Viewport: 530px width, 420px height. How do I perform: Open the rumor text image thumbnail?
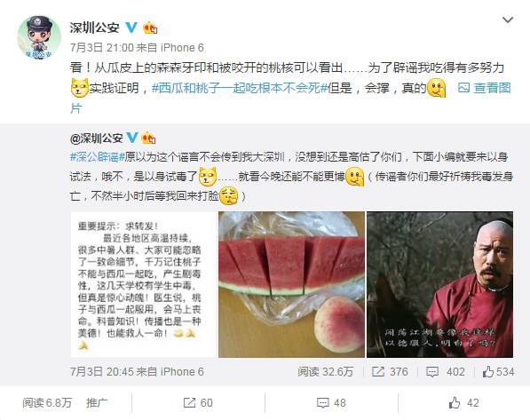(x=143, y=284)
